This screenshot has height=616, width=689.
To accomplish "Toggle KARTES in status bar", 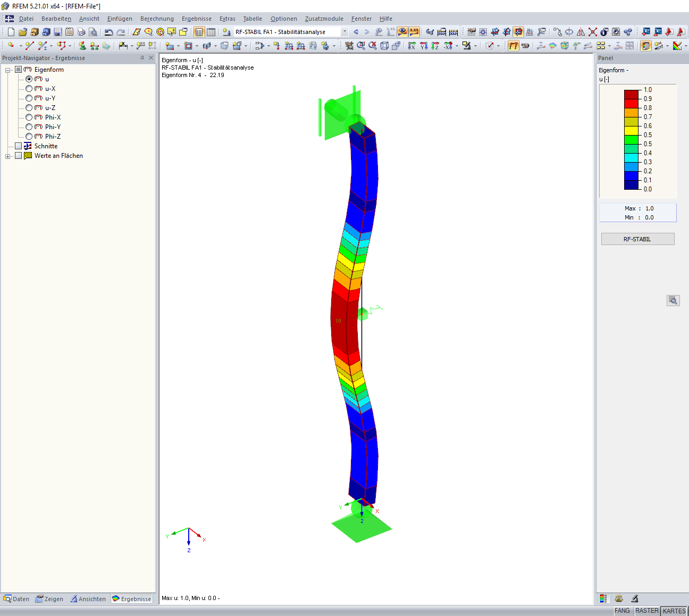I will 674,611.
